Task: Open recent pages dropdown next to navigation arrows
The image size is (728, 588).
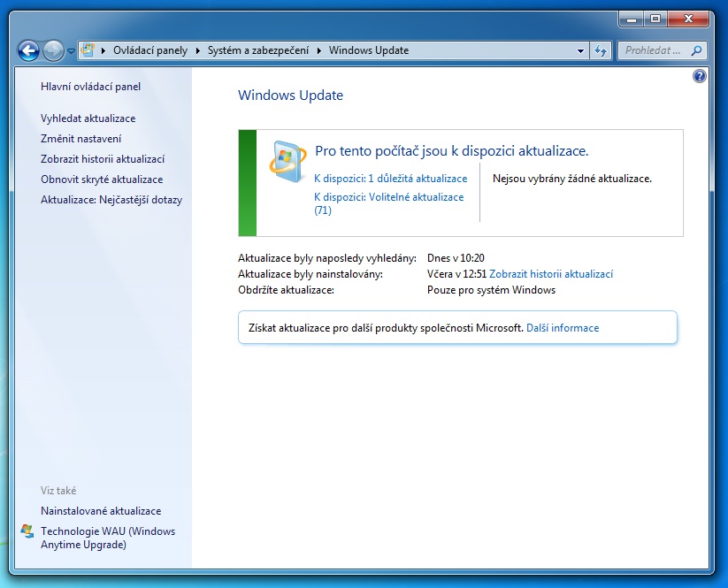Action: pos(71,51)
